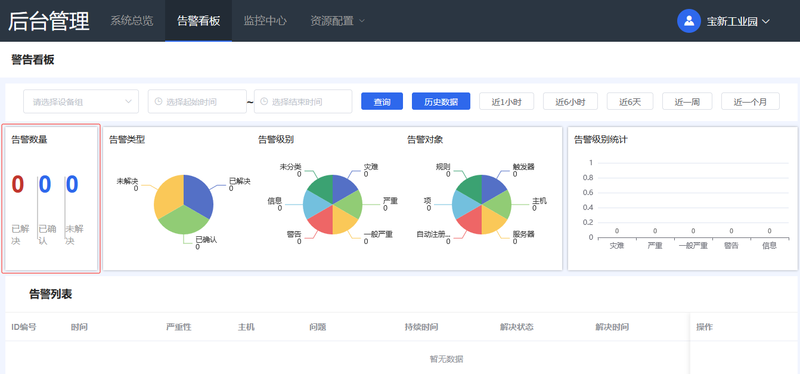800x374 pixels.
Task: Go to 系统总览 tab
Action: click(132, 21)
